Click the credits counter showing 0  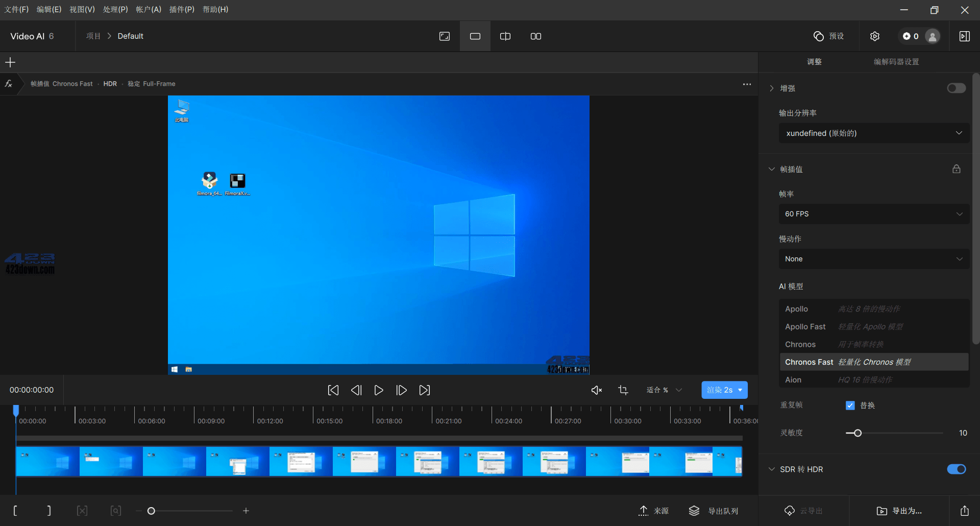[x=911, y=36]
